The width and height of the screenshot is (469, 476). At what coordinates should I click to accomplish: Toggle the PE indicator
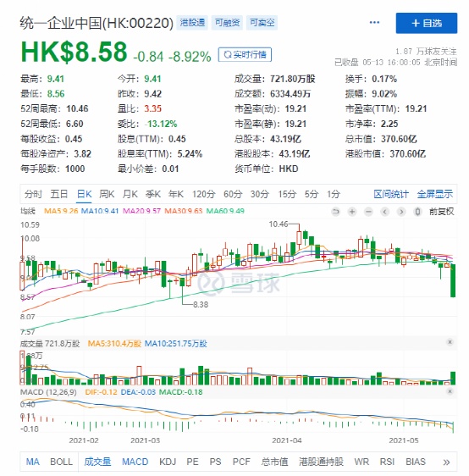192,462
